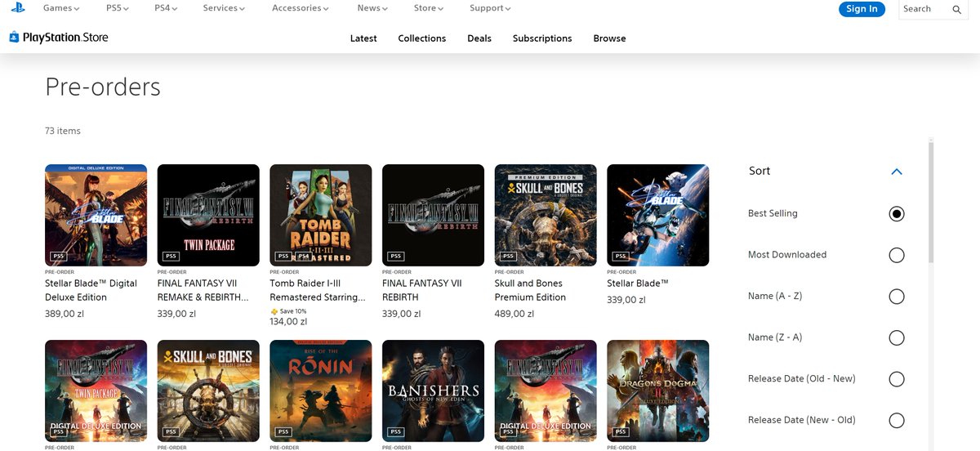Open Stellar Blade Digital Deluxe Edition cover
The height and width of the screenshot is (451, 980).
pyautogui.click(x=96, y=215)
